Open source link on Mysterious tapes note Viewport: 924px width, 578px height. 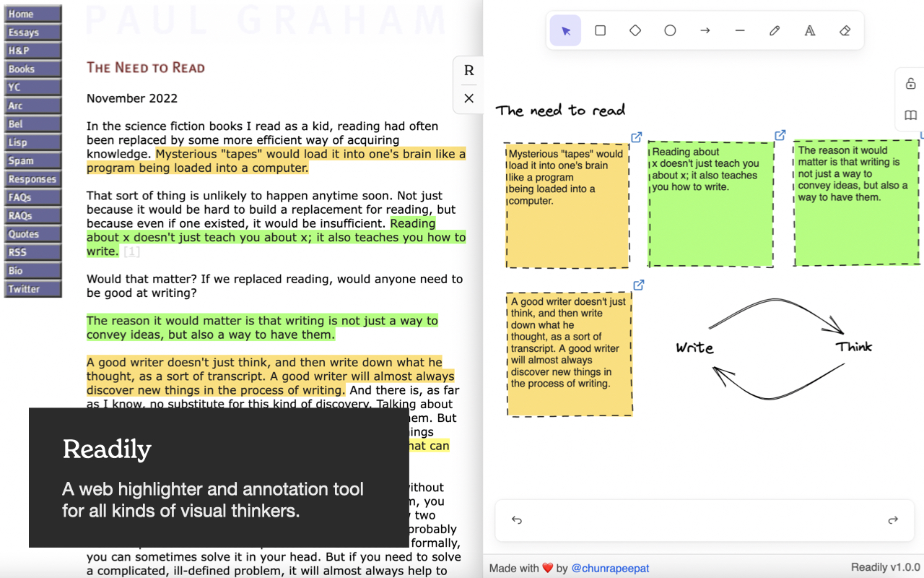pos(637,137)
